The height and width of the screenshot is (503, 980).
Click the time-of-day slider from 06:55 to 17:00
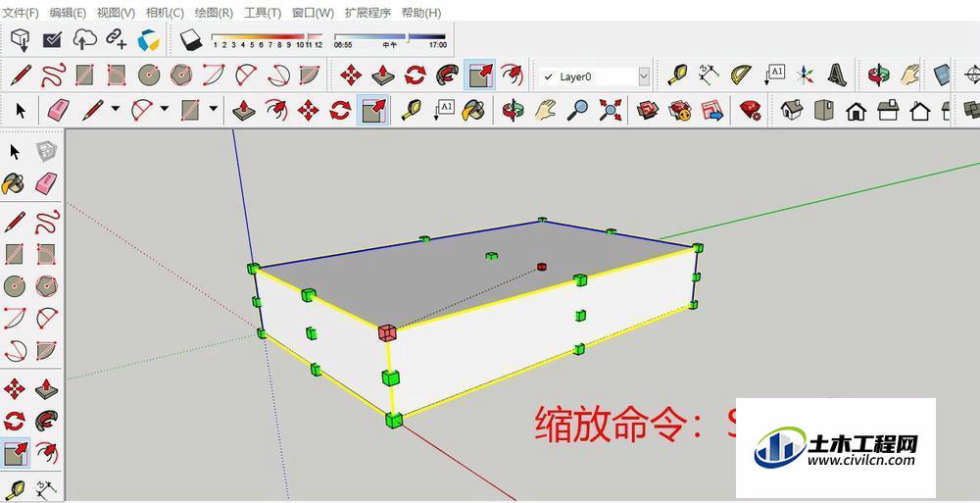[x=390, y=40]
